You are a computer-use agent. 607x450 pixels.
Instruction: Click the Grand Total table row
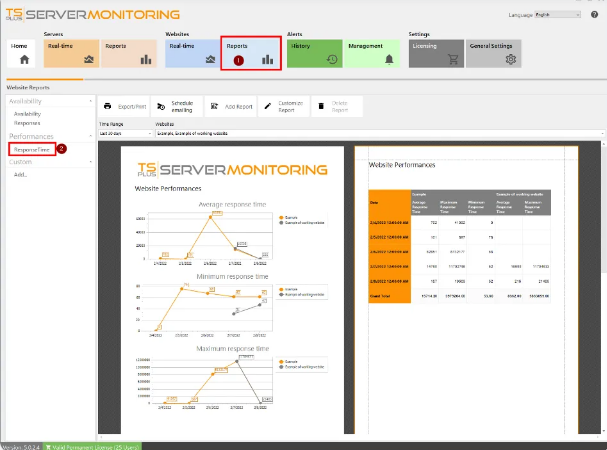pyautogui.click(x=460, y=296)
